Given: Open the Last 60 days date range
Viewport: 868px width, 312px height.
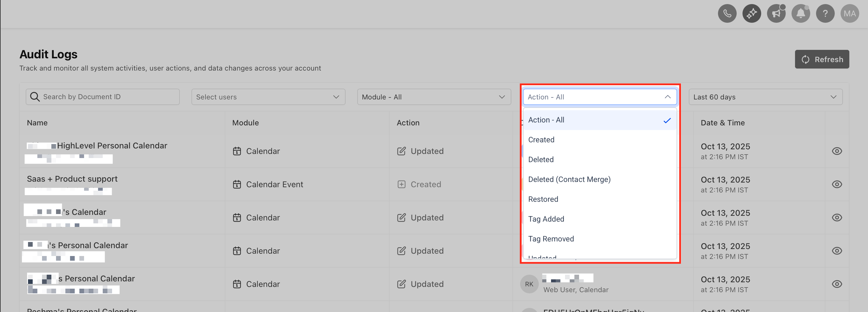Looking at the screenshot, I should (x=766, y=97).
